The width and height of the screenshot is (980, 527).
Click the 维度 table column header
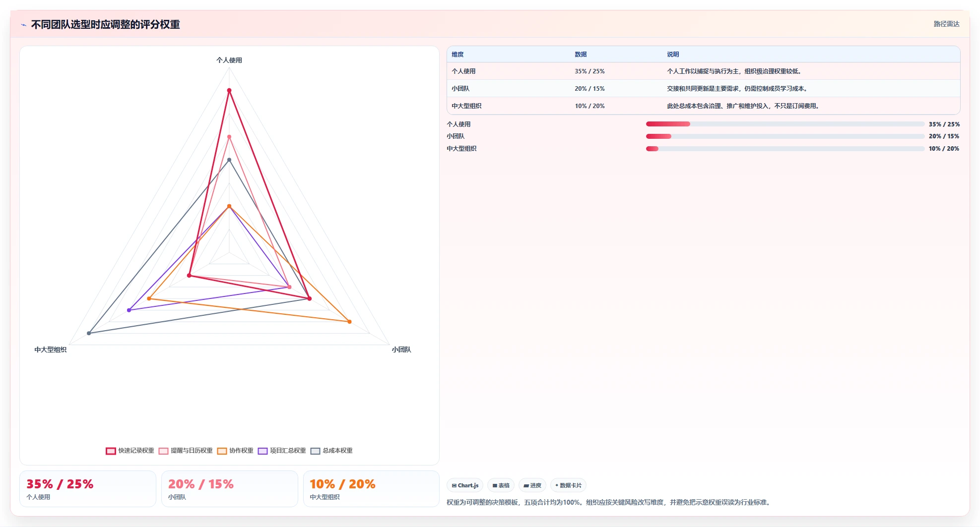(x=457, y=55)
